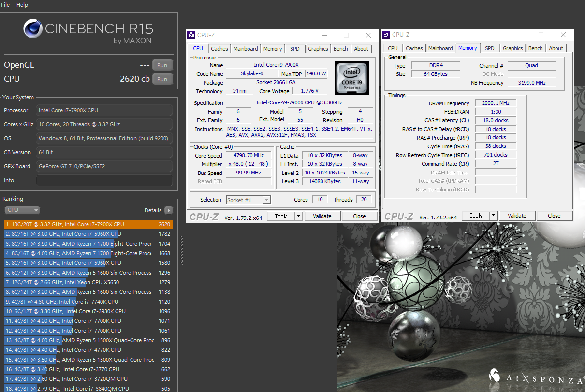Viewport: 585px width, 392px height.
Task: Switch to Memory tab in left CPU-Z
Action: (273, 49)
